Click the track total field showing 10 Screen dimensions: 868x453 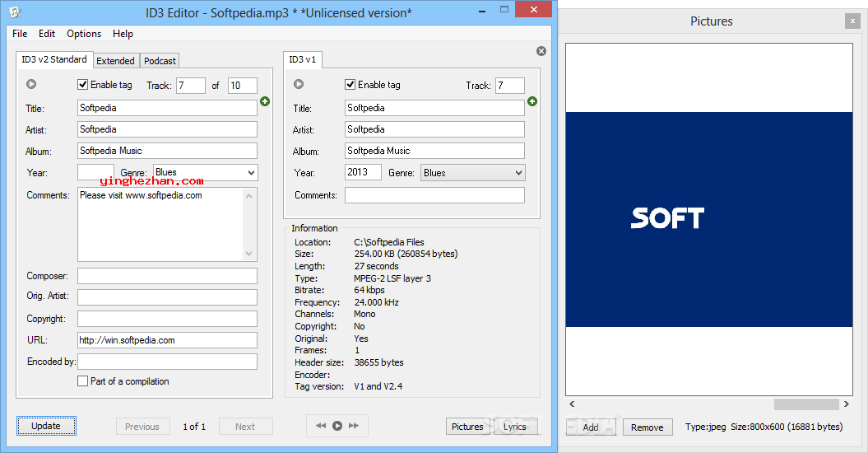tap(243, 86)
